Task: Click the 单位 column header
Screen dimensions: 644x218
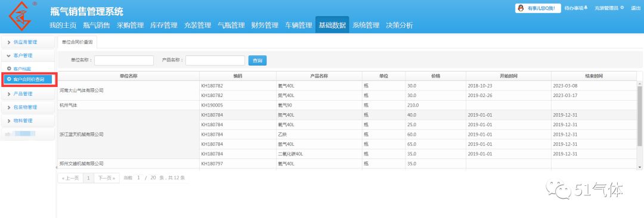Action: [383, 76]
